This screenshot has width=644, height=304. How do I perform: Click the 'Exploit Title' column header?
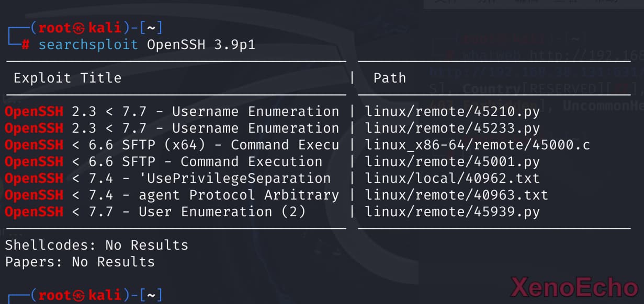pos(67,78)
